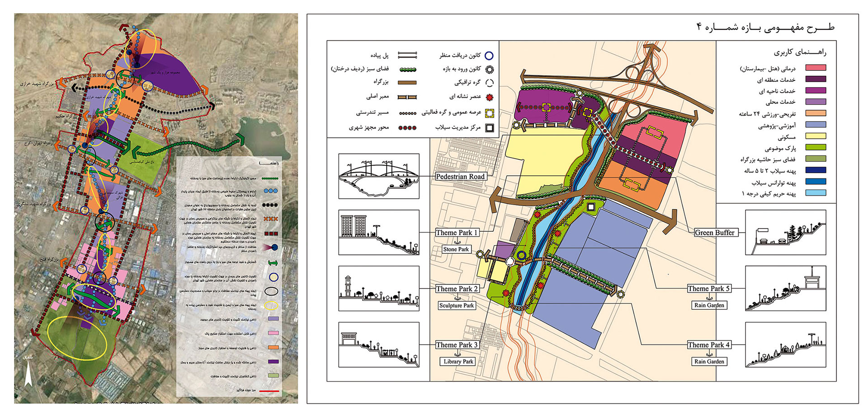This screenshot has height=416, width=868.
Task: Click the red dotted urban axis legend symbol
Action: (407, 128)
